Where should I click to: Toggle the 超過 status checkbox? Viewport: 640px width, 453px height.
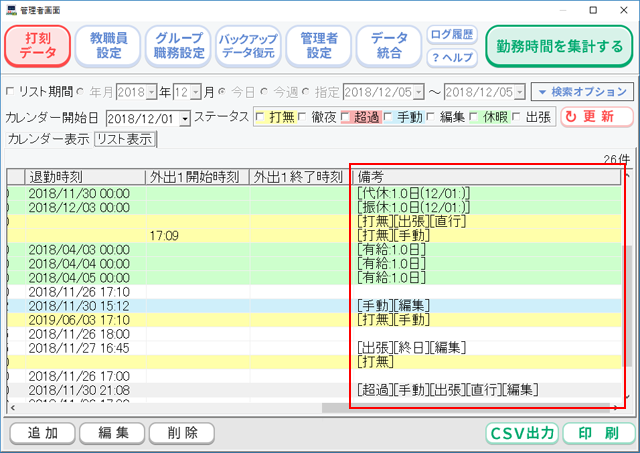pyautogui.click(x=345, y=118)
